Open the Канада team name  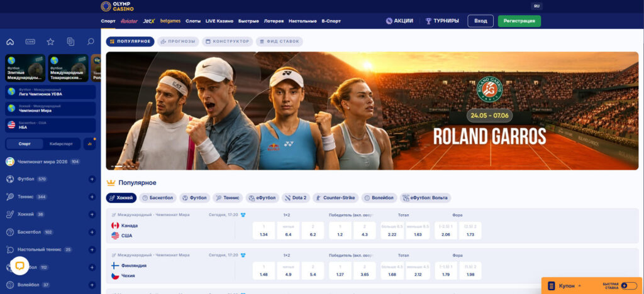(x=130, y=226)
